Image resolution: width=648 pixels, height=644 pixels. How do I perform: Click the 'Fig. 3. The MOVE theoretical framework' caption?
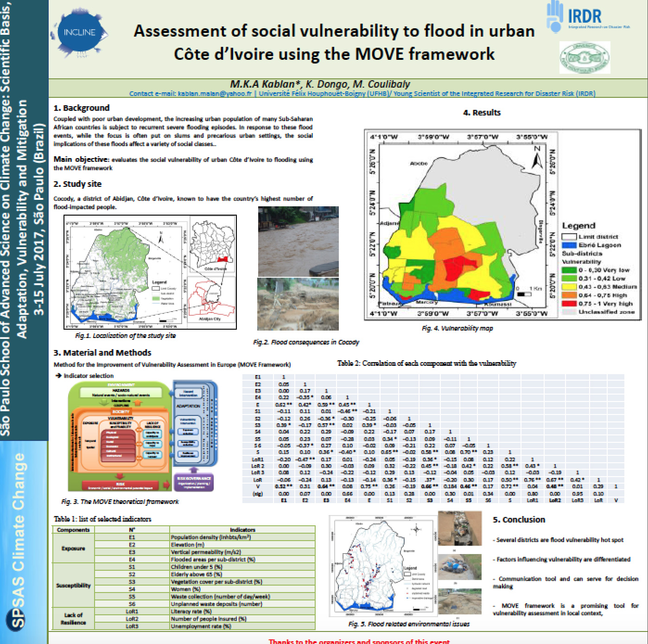point(120,502)
